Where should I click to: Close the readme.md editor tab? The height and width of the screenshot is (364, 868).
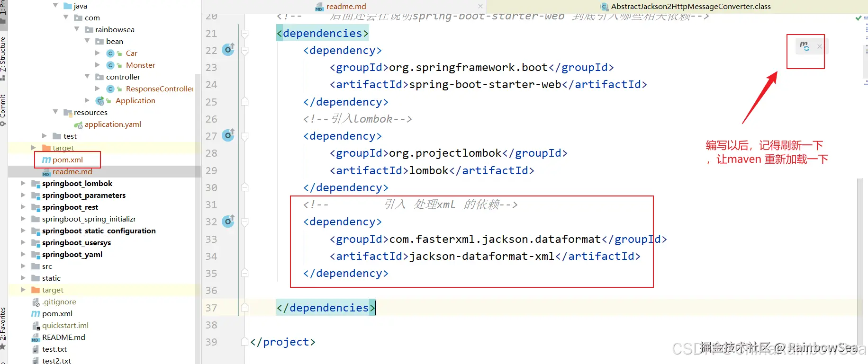point(480,6)
